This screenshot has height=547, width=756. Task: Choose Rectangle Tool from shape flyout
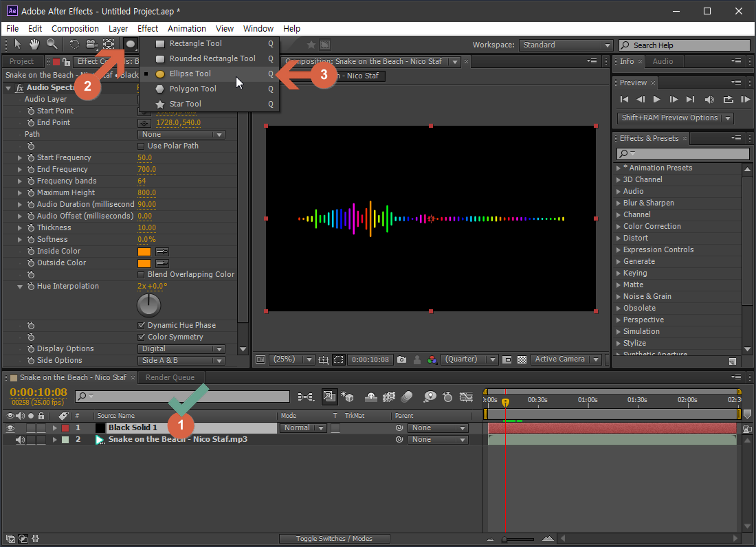(210, 43)
